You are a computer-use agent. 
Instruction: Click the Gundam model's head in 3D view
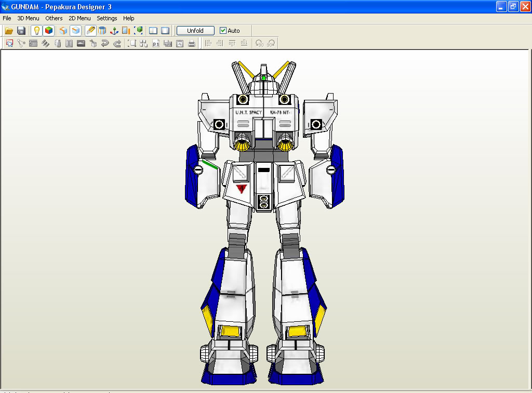click(x=263, y=83)
